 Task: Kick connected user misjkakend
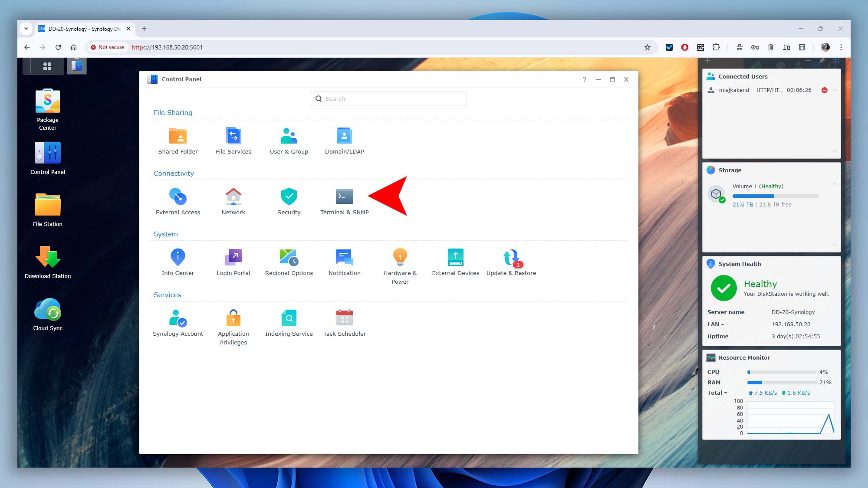[824, 90]
